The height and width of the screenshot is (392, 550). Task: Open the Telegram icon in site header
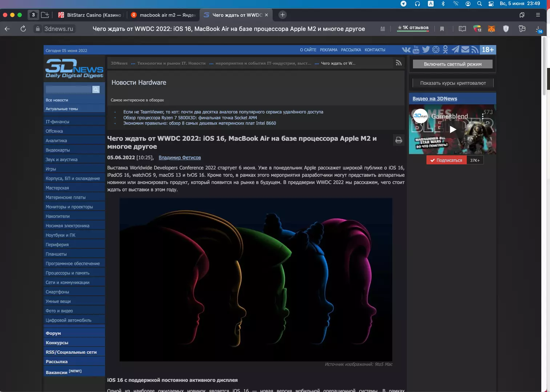click(455, 50)
